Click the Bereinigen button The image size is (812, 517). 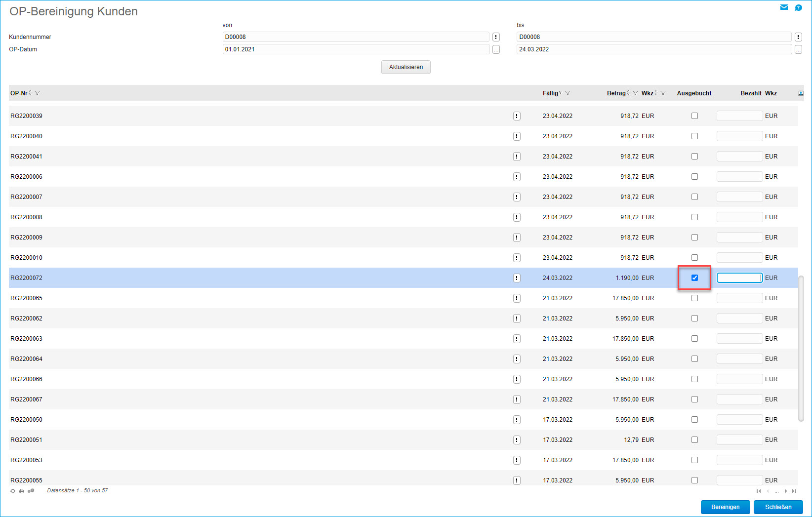tap(725, 507)
